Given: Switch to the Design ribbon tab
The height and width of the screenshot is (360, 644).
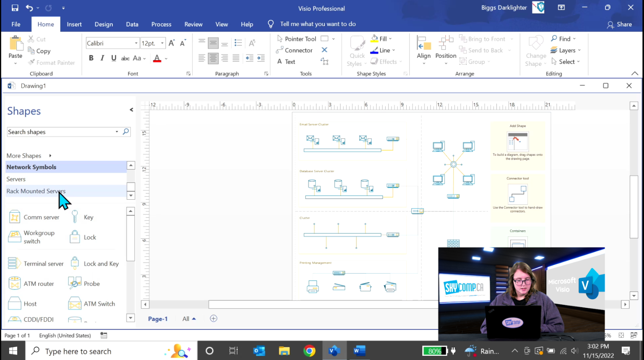Looking at the screenshot, I should 104,24.
